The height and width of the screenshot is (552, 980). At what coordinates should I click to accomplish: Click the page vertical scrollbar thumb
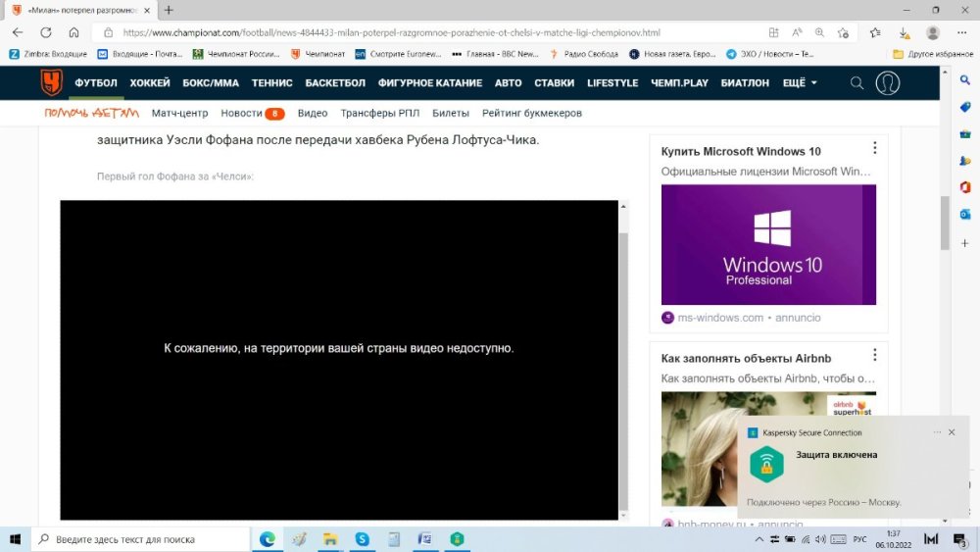click(x=945, y=223)
